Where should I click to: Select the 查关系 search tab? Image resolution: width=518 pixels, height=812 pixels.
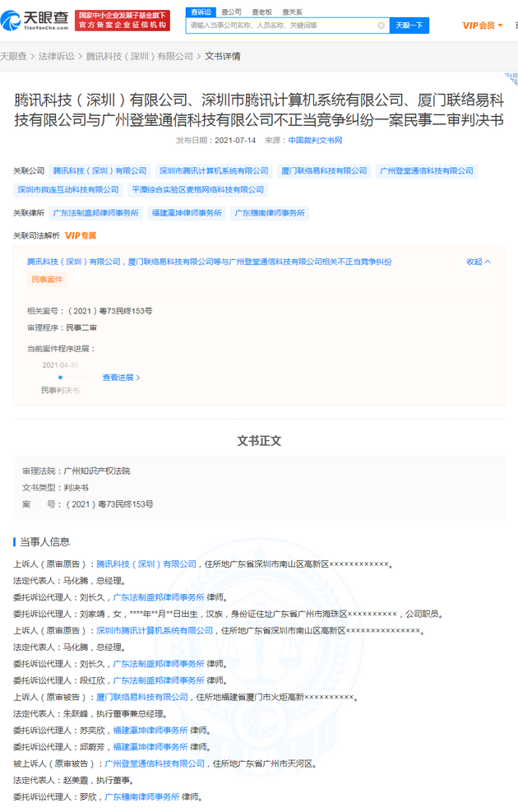293,12
